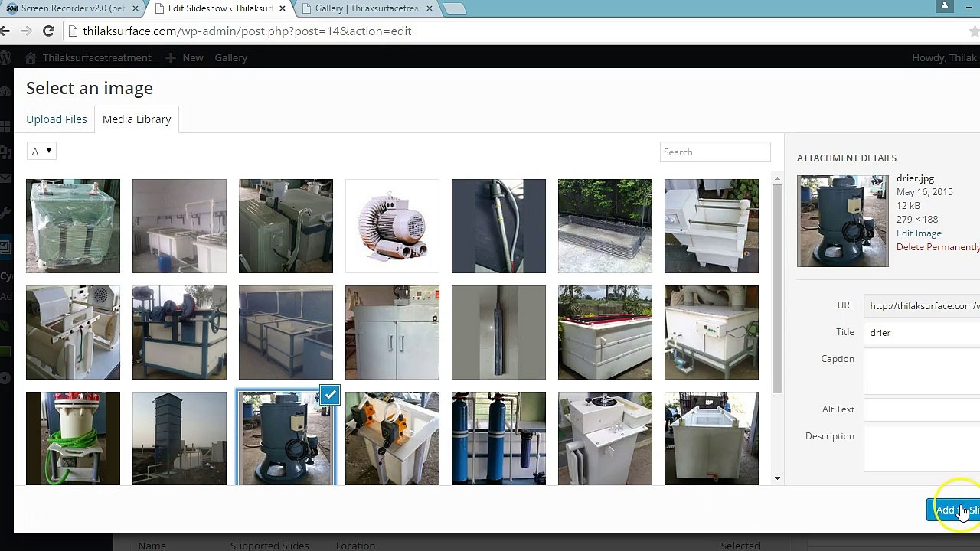
Task: Select the empty blue-grey tanks thumbnail
Action: pos(286,332)
